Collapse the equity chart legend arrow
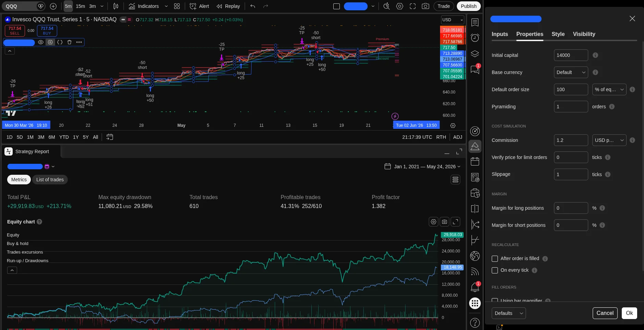The height and width of the screenshot is (330, 644). click(x=12, y=270)
